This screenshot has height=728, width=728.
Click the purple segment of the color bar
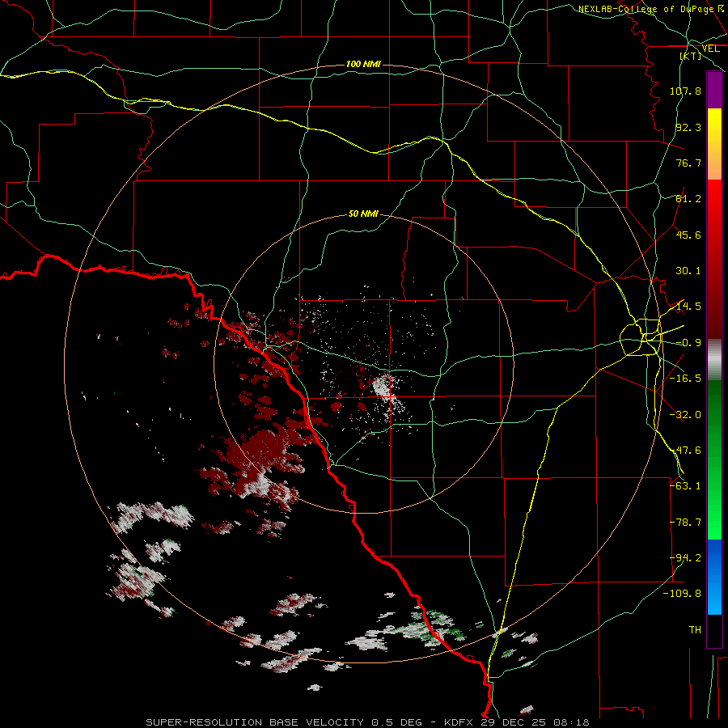tap(714, 90)
